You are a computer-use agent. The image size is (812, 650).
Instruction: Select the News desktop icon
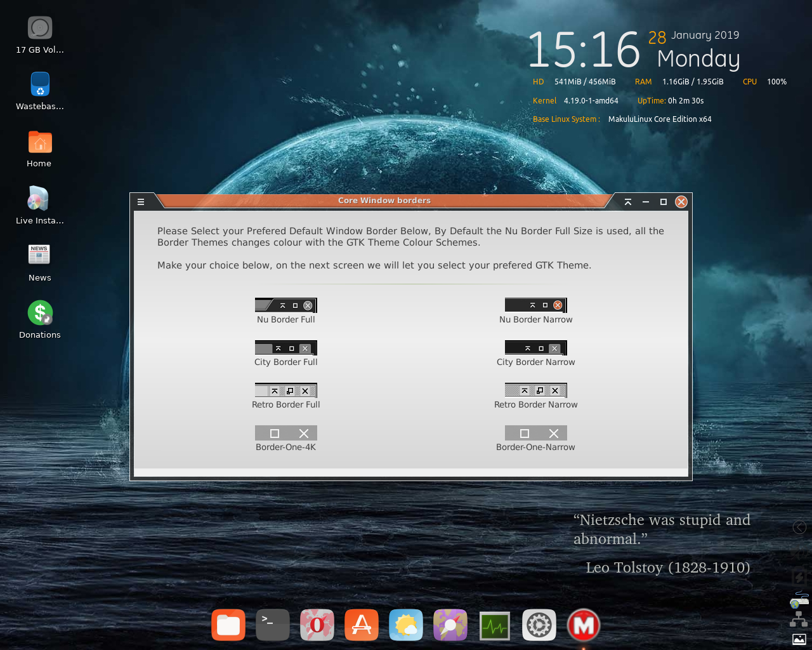[x=40, y=263]
